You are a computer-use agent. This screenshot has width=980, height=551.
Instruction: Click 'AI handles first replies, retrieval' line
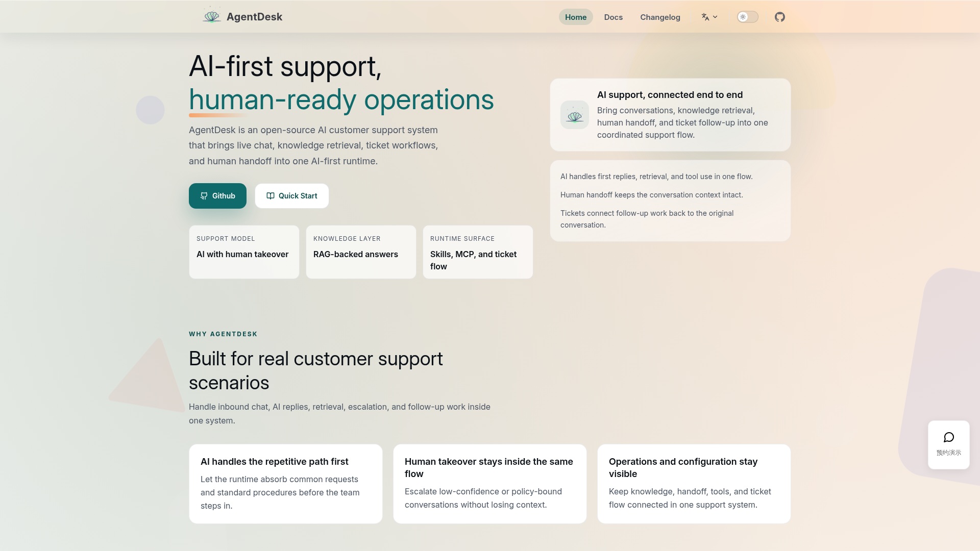[x=656, y=177]
